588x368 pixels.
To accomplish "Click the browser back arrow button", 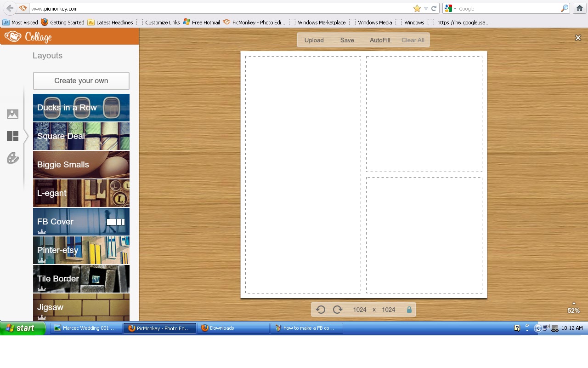I will (x=10, y=8).
